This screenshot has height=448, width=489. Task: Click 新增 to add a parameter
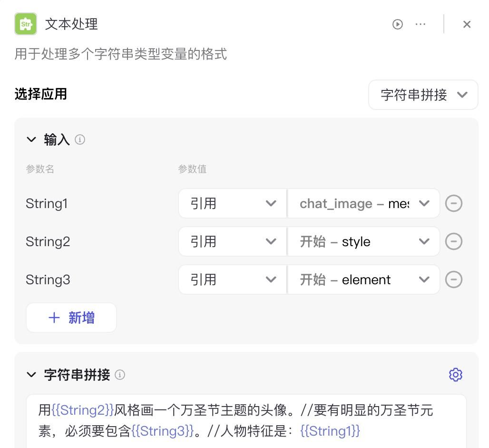[x=71, y=318]
